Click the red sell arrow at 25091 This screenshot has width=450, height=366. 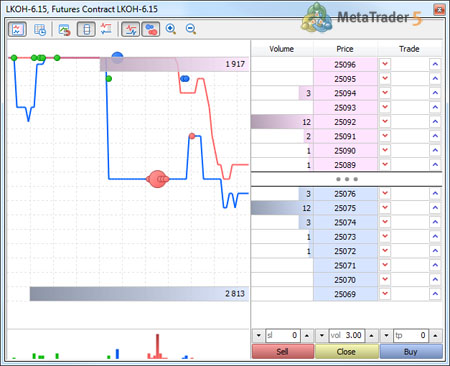pos(385,136)
